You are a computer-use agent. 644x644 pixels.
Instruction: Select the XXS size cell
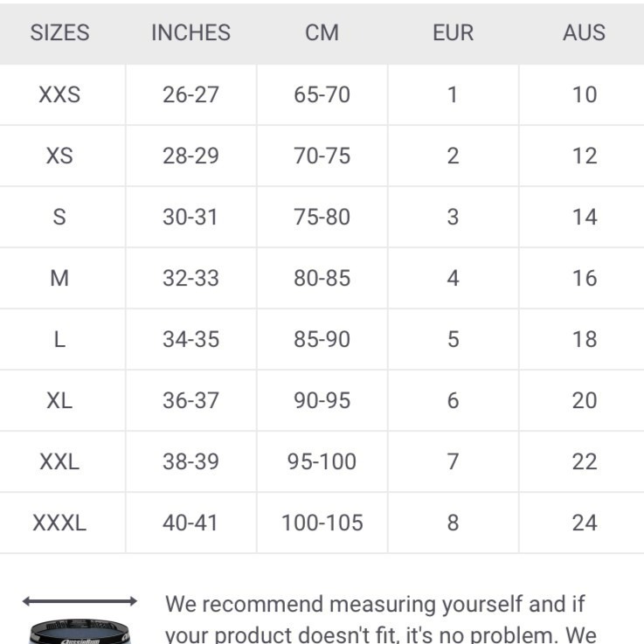pyautogui.click(x=59, y=94)
